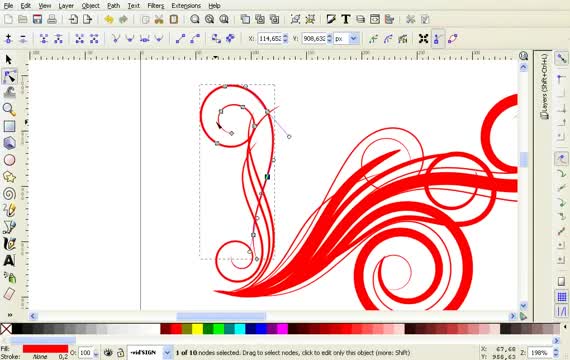Open the Path menu

(x=113, y=5)
